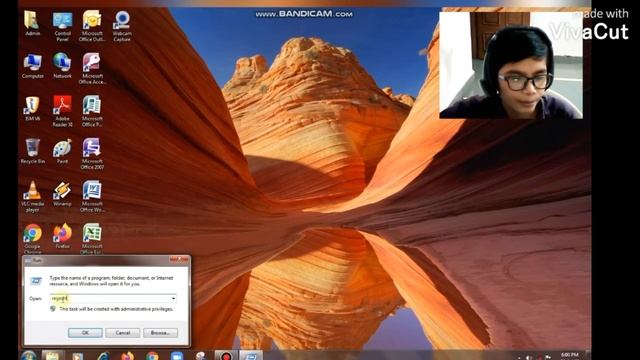This screenshot has height=360, width=640.
Task: Select the Computer desktop icon
Action: 33,66
